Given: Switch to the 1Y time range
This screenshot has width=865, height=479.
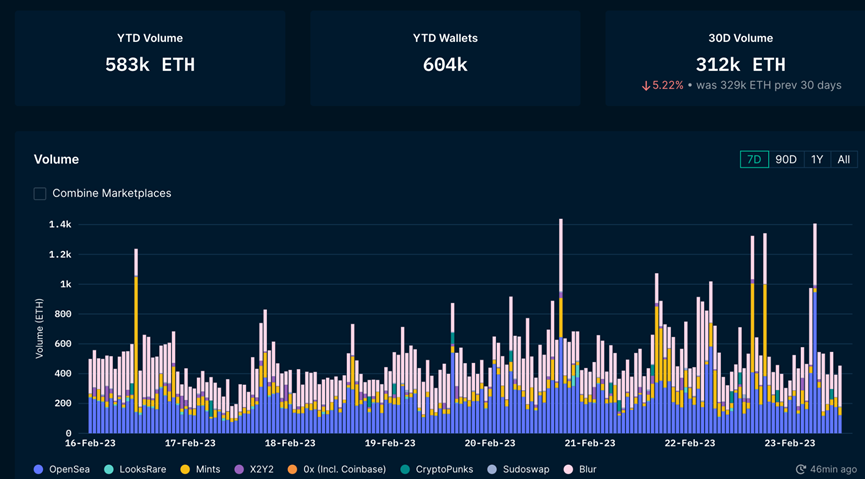Looking at the screenshot, I should (x=817, y=159).
